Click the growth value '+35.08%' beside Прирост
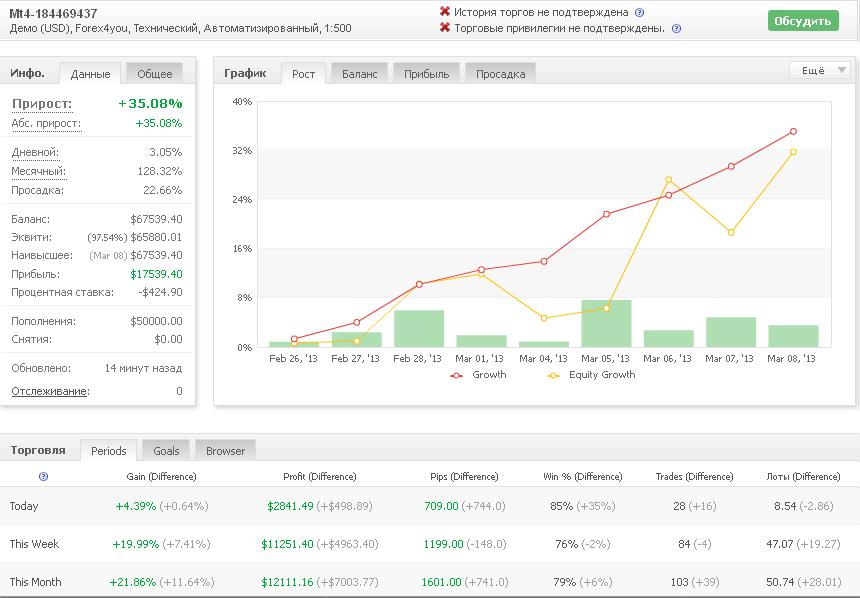This screenshot has width=860, height=598. 150,103
